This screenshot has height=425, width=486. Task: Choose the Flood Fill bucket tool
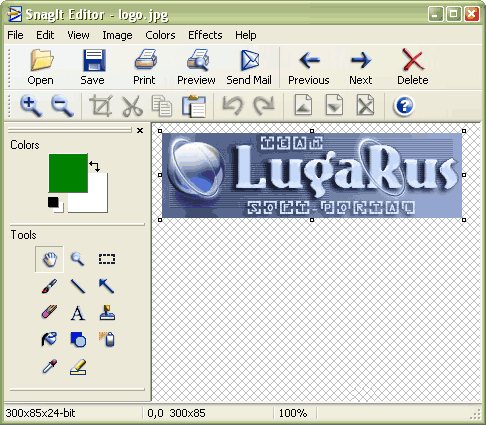pos(49,339)
